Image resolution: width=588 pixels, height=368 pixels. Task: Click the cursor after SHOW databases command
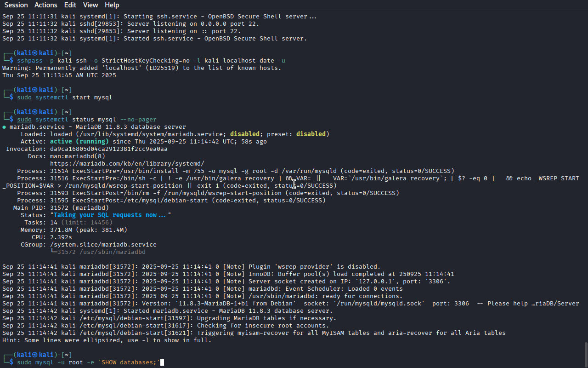(162, 362)
